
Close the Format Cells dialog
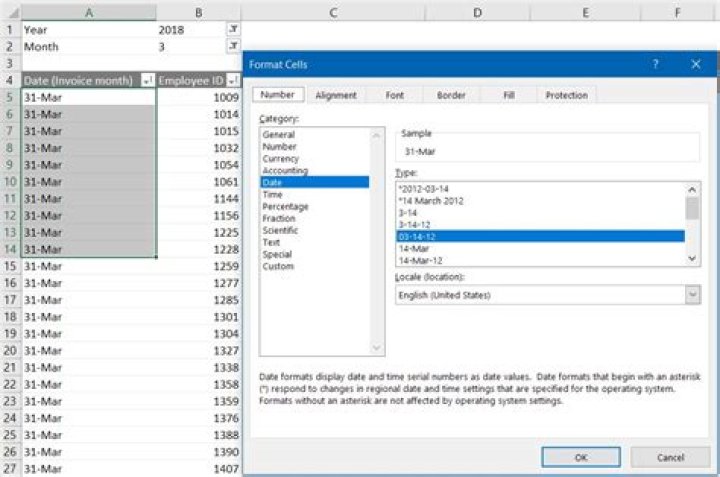(x=696, y=64)
